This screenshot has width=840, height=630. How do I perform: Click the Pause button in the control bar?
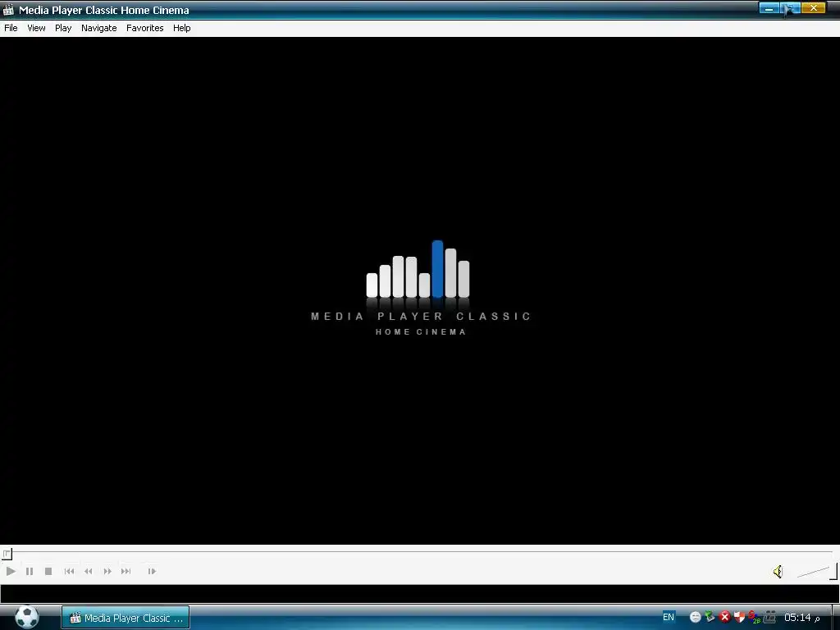30,571
